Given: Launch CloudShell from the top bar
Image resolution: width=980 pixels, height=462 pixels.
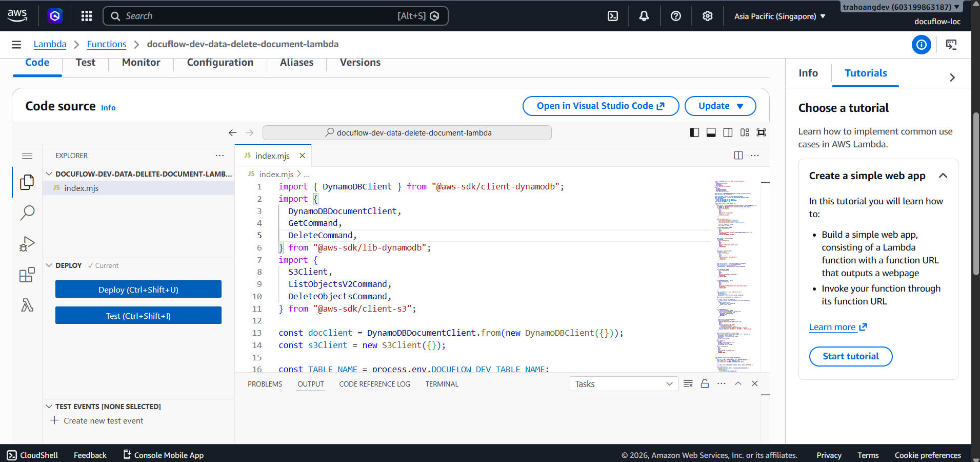Looking at the screenshot, I should [613, 16].
